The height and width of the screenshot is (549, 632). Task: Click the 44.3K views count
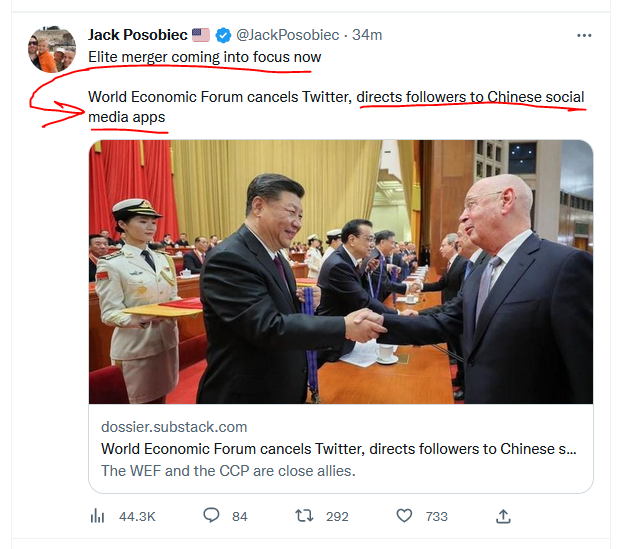[x=136, y=516]
